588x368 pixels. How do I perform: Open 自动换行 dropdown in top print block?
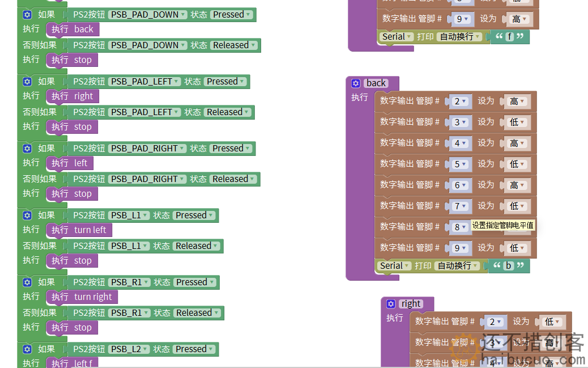460,37
